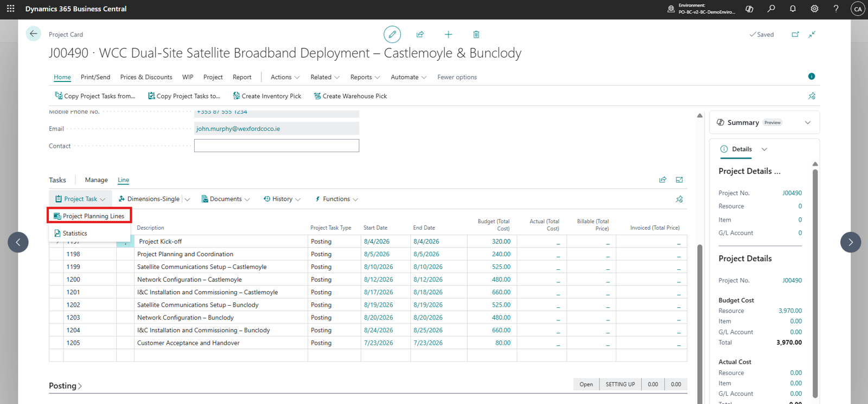Expand the Details factbox chevron
868x404 pixels.
point(764,149)
